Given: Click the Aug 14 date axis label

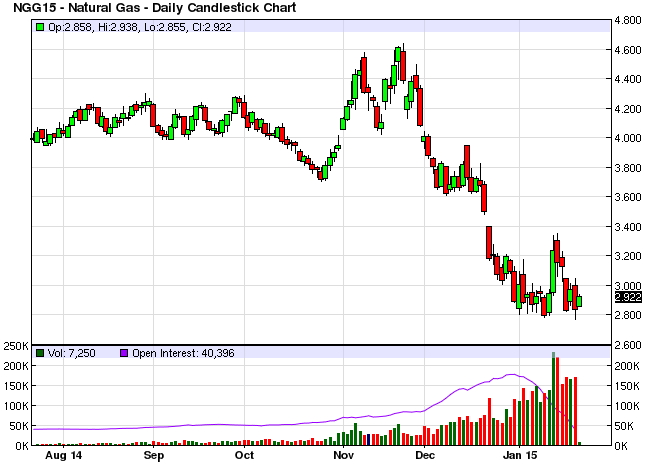Looking at the screenshot, I should (x=63, y=455).
